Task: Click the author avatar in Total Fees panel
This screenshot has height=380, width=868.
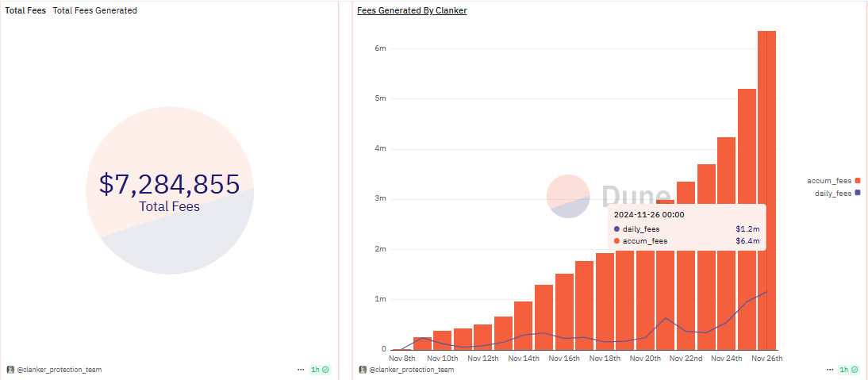Action: 10,370
